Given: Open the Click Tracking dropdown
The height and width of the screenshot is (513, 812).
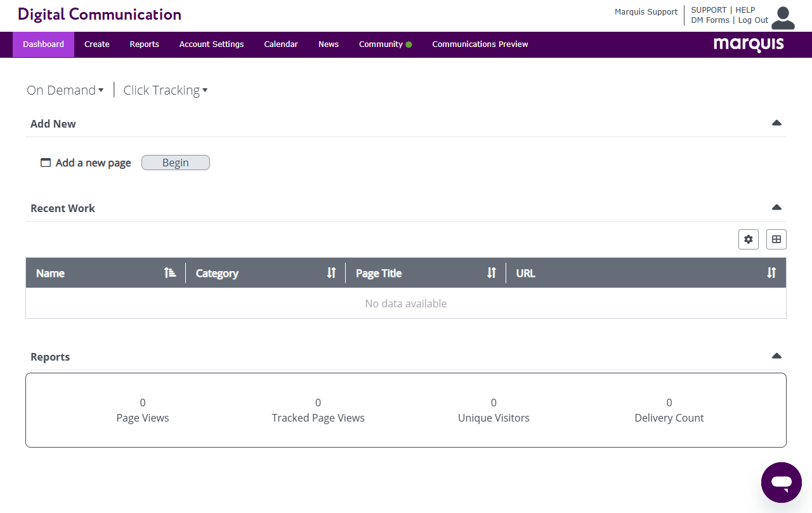Looking at the screenshot, I should (x=165, y=90).
